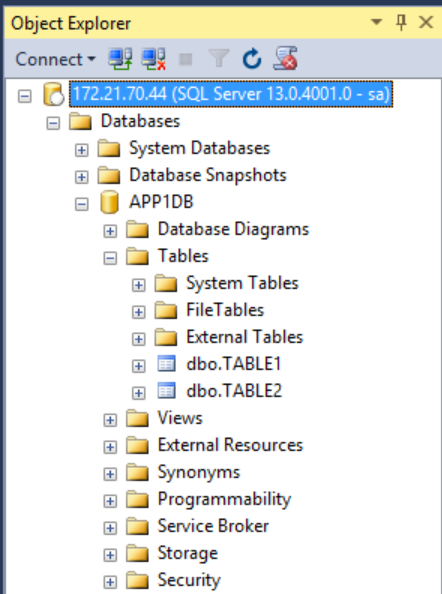Expand the Programmability folder
This screenshot has width=442, height=594.
click(110, 501)
